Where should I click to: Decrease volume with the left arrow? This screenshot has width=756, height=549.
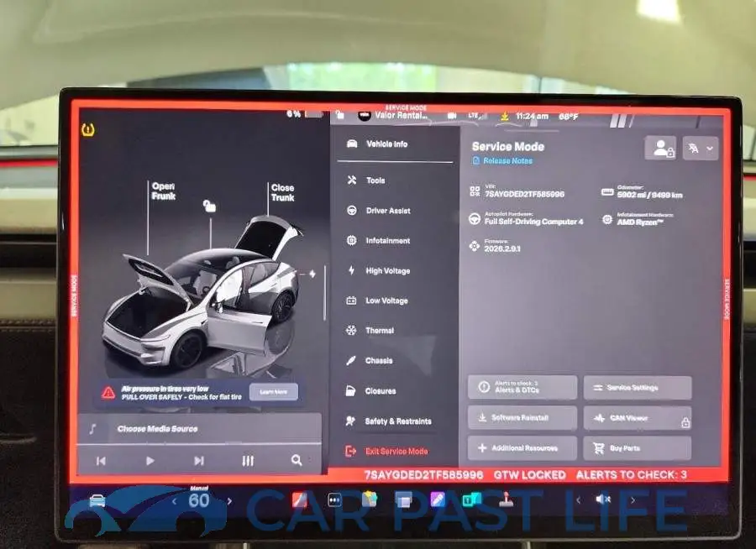[x=579, y=500]
